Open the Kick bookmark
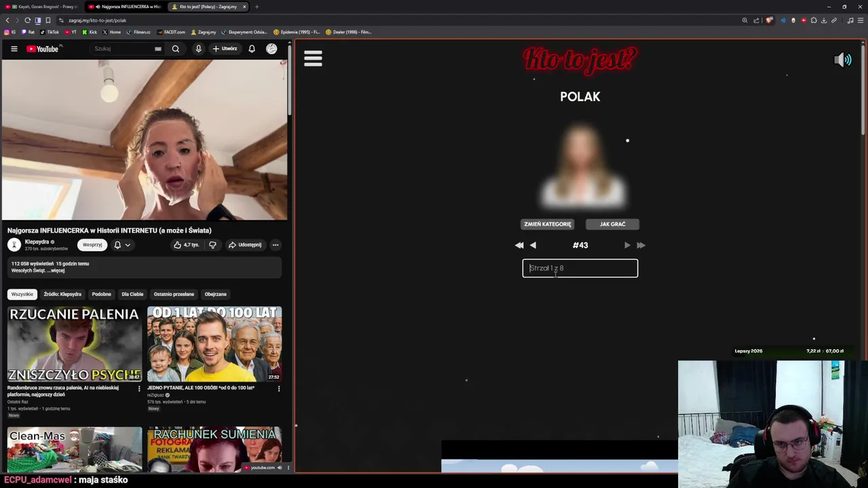868x488 pixels. click(x=90, y=32)
